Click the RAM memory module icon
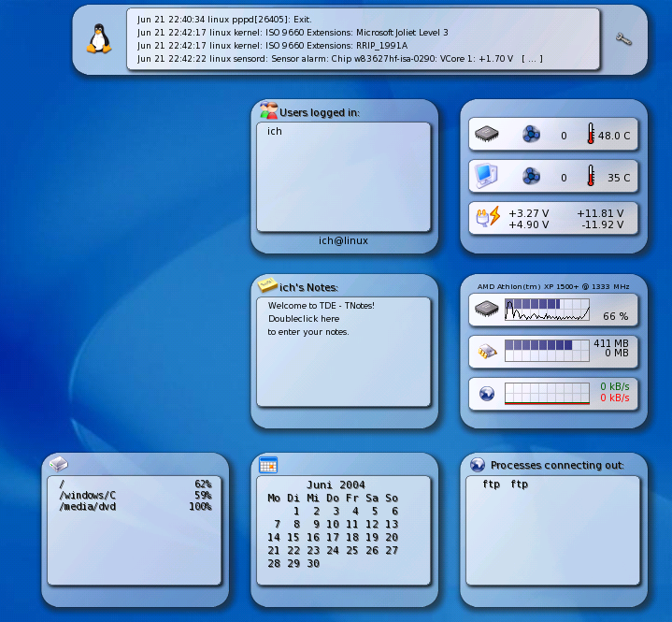 pyautogui.click(x=487, y=352)
